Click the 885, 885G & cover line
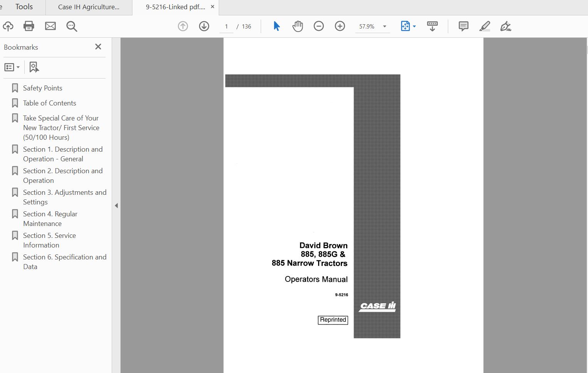 [x=323, y=254]
